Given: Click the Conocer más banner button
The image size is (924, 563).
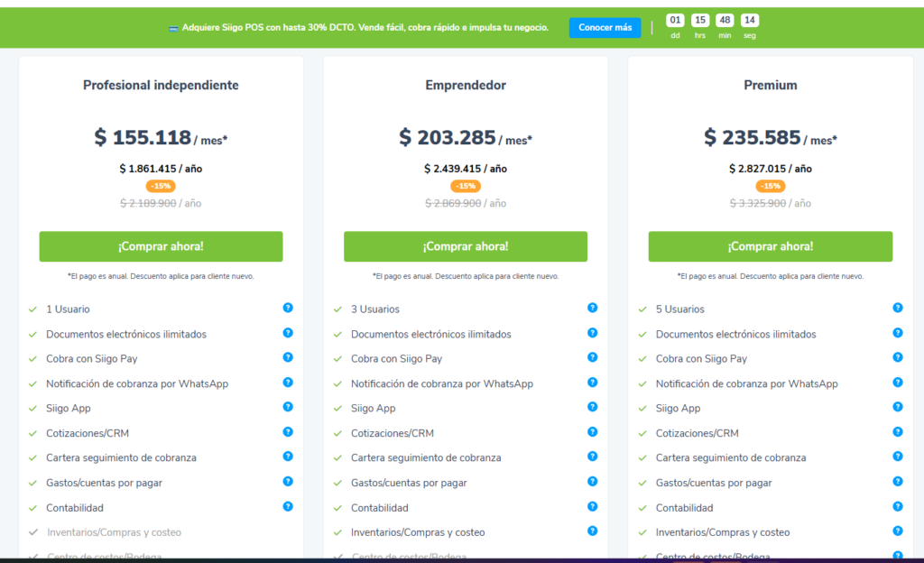Looking at the screenshot, I should [x=605, y=28].
